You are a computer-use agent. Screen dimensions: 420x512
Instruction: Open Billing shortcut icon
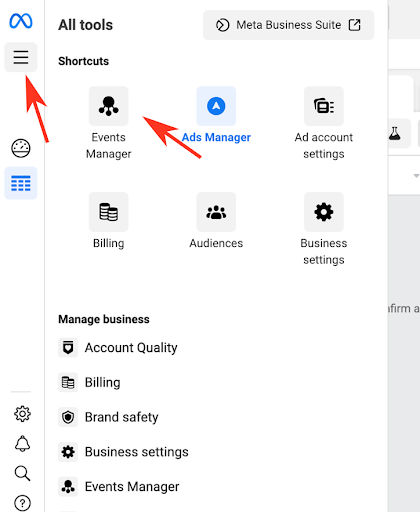click(x=109, y=212)
